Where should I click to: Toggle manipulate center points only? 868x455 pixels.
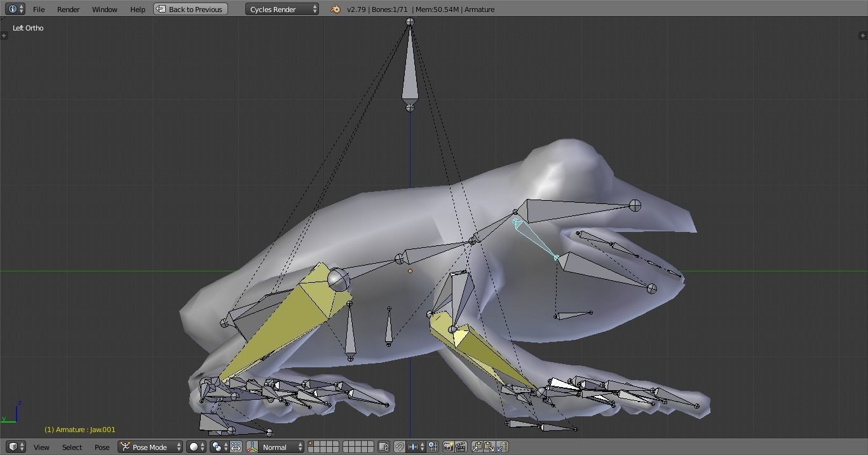point(236,447)
